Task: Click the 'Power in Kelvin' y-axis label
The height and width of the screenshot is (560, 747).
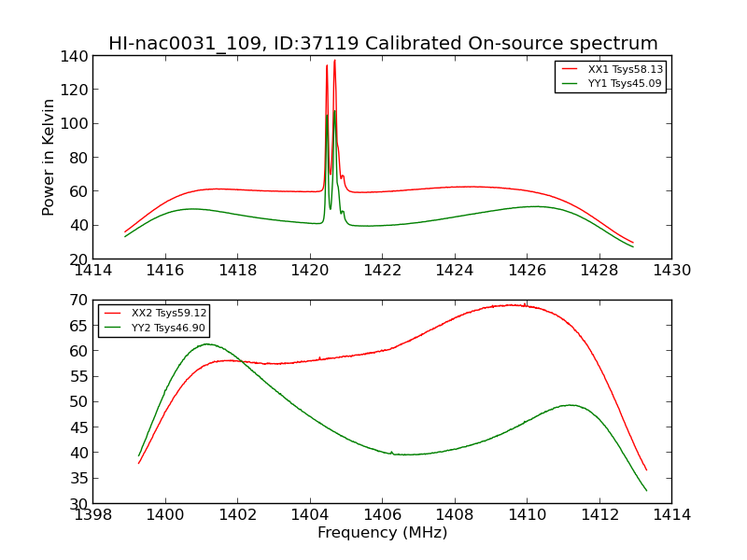Action: click(48, 158)
